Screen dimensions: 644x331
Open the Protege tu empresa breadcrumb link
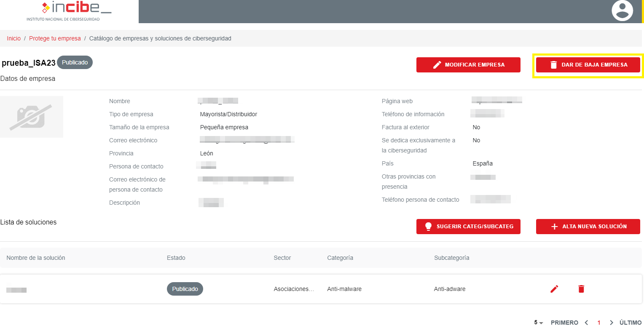pos(55,38)
